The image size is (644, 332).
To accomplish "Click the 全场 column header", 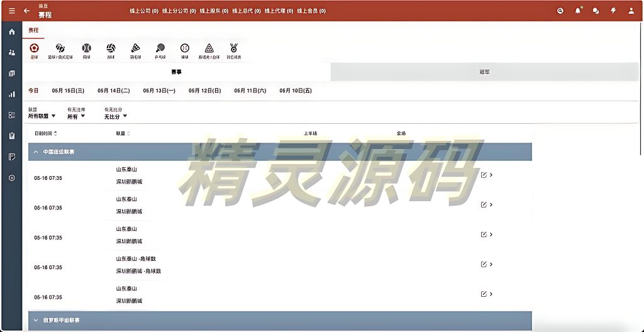I will pos(401,133).
